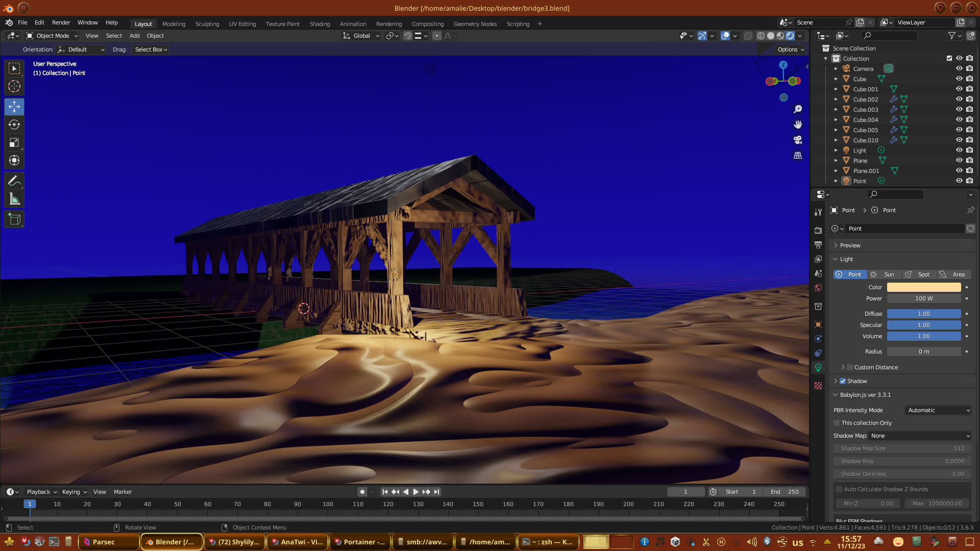Set light type to Sun

885,274
